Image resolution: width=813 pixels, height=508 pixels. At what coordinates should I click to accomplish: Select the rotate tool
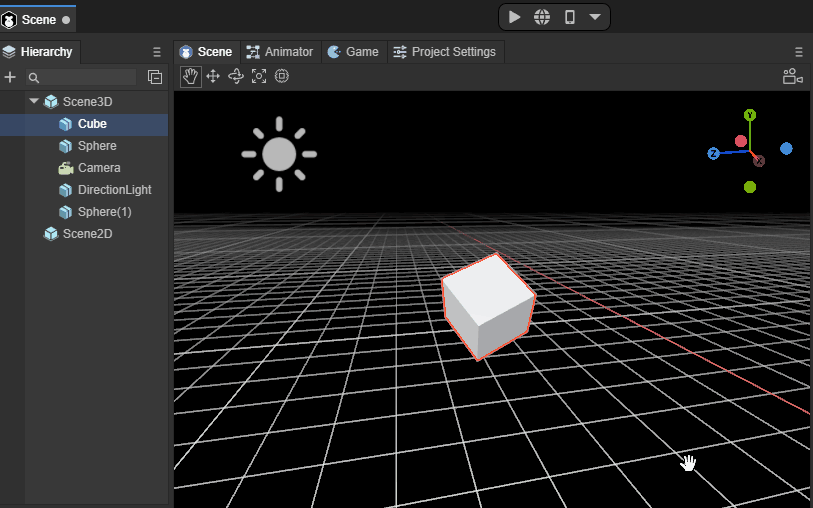[x=236, y=76]
